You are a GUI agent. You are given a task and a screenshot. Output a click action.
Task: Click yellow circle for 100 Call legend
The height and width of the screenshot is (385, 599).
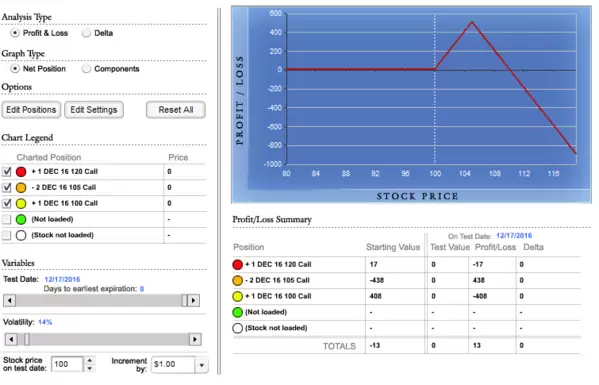21,204
